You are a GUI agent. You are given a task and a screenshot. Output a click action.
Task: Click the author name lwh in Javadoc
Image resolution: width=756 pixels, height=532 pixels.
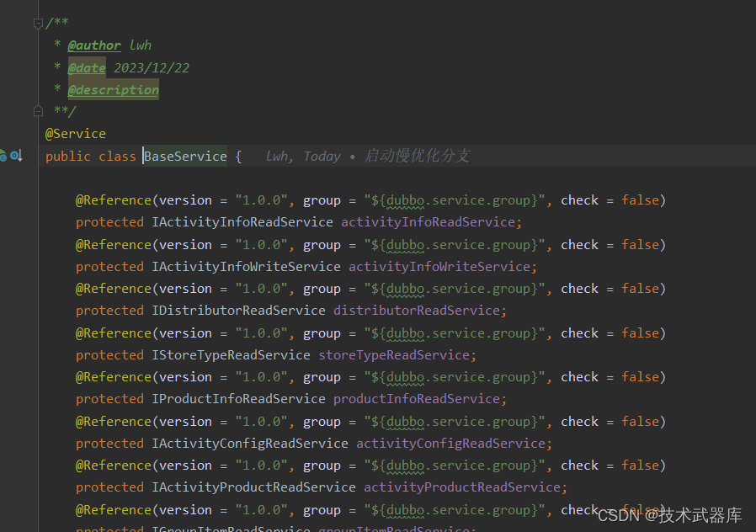(141, 45)
